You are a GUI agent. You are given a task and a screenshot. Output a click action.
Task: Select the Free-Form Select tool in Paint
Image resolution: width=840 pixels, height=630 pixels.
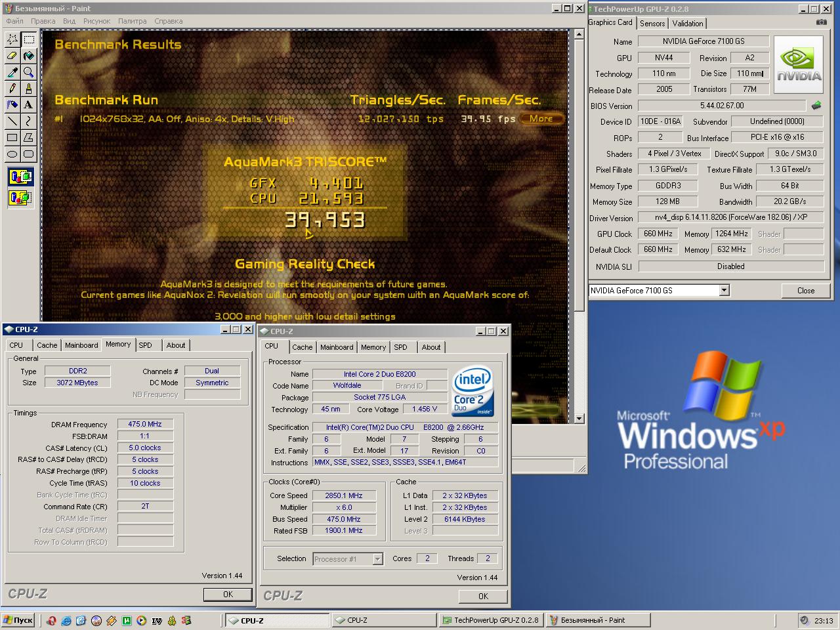(x=12, y=39)
